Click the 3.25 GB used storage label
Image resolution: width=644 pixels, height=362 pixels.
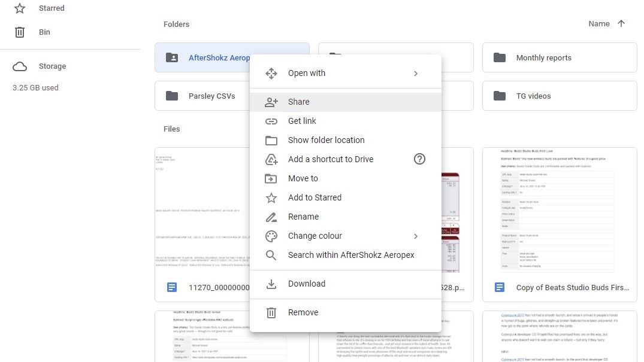(x=36, y=87)
